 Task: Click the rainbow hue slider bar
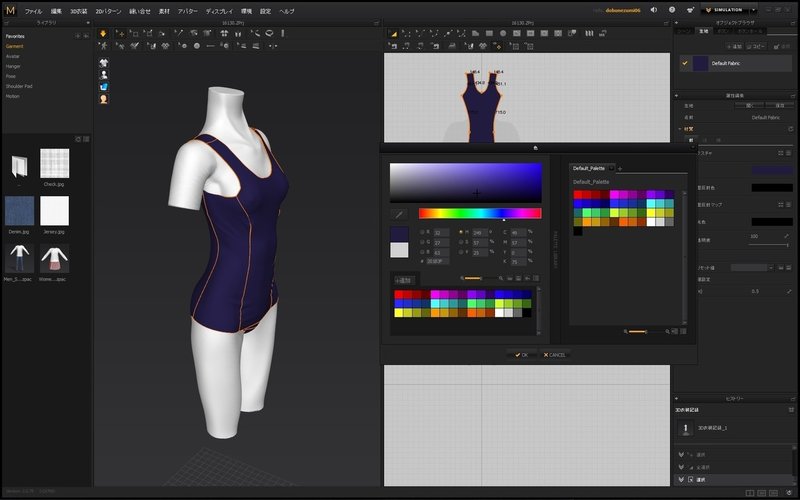479,213
